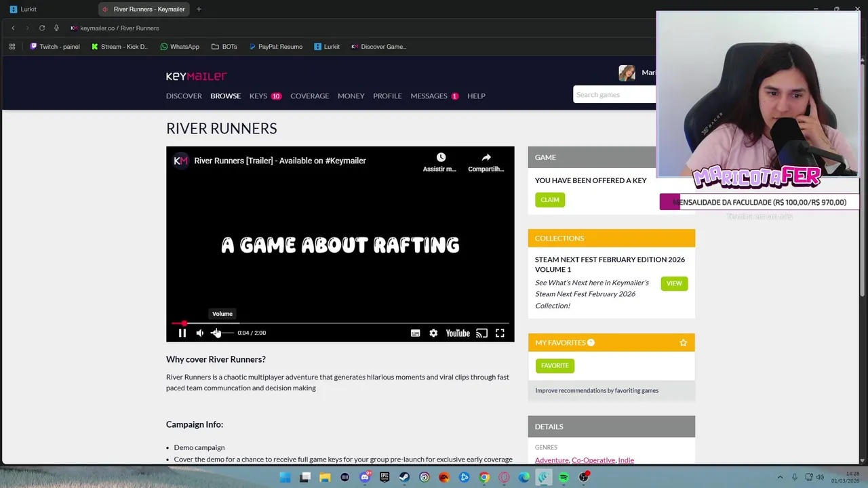Open Epic Games Launcher from taskbar

[x=384, y=477]
